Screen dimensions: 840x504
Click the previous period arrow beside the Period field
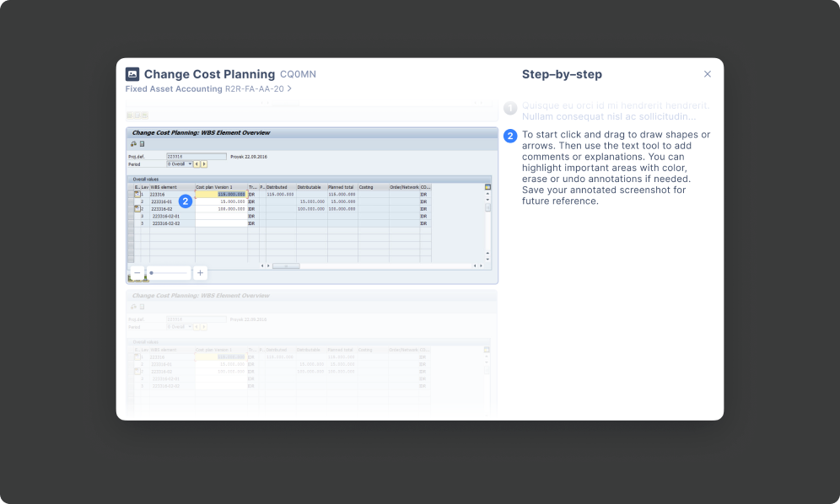click(197, 164)
